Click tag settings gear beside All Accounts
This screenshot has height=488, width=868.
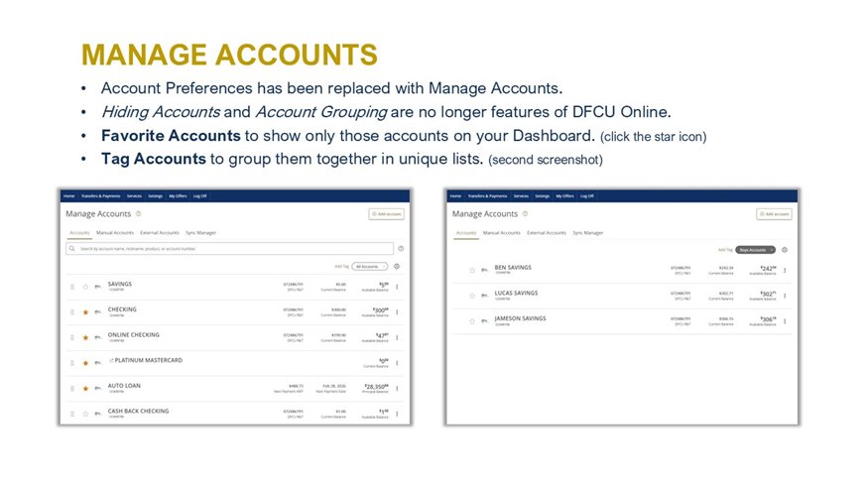tap(397, 267)
